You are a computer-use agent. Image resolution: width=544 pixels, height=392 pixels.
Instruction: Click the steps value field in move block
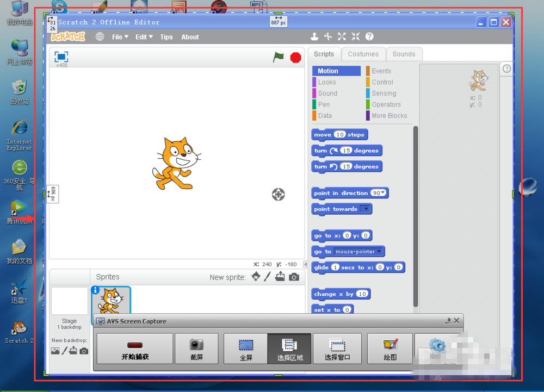(x=340, y=135)
